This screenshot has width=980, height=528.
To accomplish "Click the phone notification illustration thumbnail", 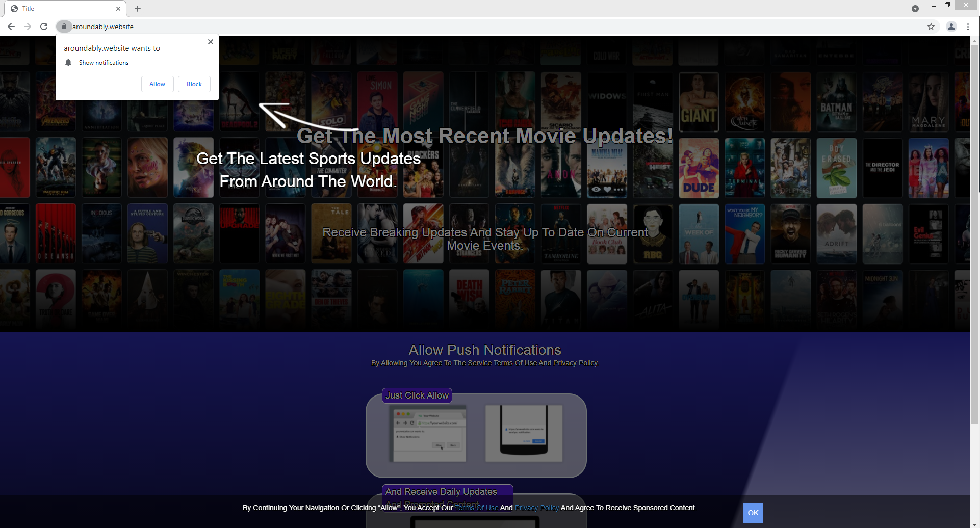I will click(524, 434).
